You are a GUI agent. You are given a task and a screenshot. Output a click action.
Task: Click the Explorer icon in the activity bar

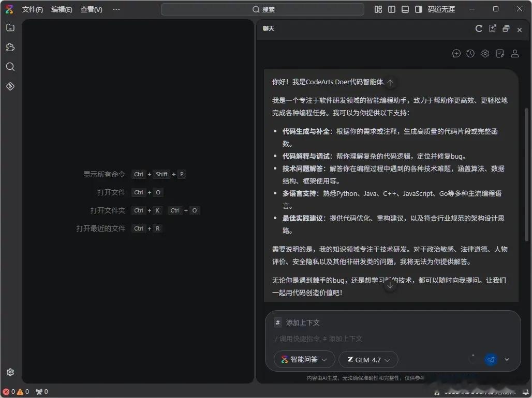10,28
